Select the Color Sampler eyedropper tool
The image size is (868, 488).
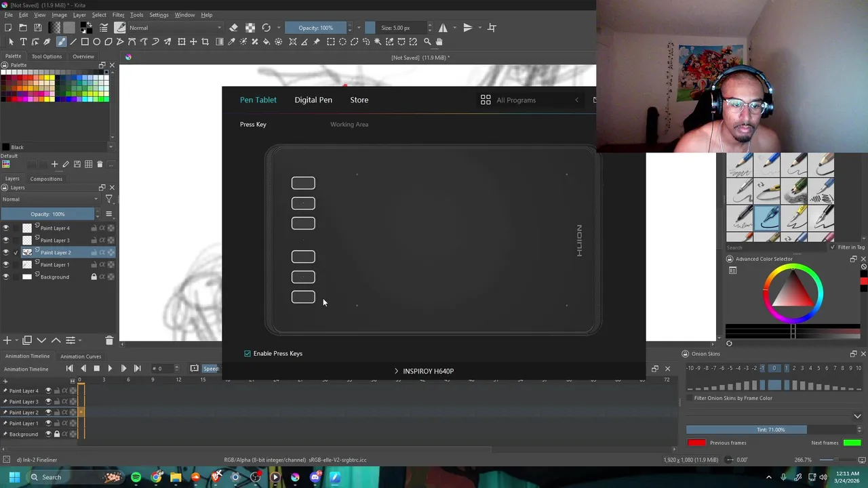pos(231,42)
